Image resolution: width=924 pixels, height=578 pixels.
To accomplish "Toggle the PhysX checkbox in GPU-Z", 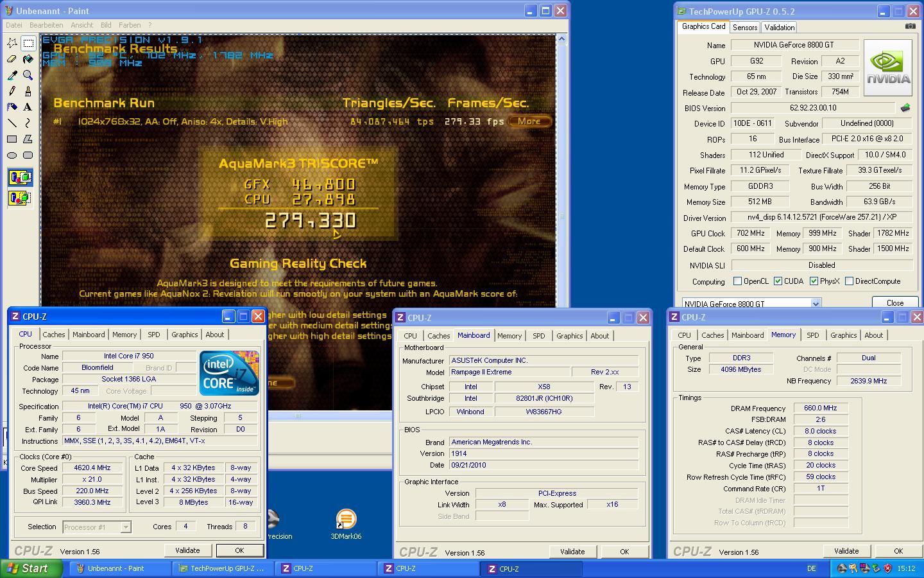I will 814,281.
